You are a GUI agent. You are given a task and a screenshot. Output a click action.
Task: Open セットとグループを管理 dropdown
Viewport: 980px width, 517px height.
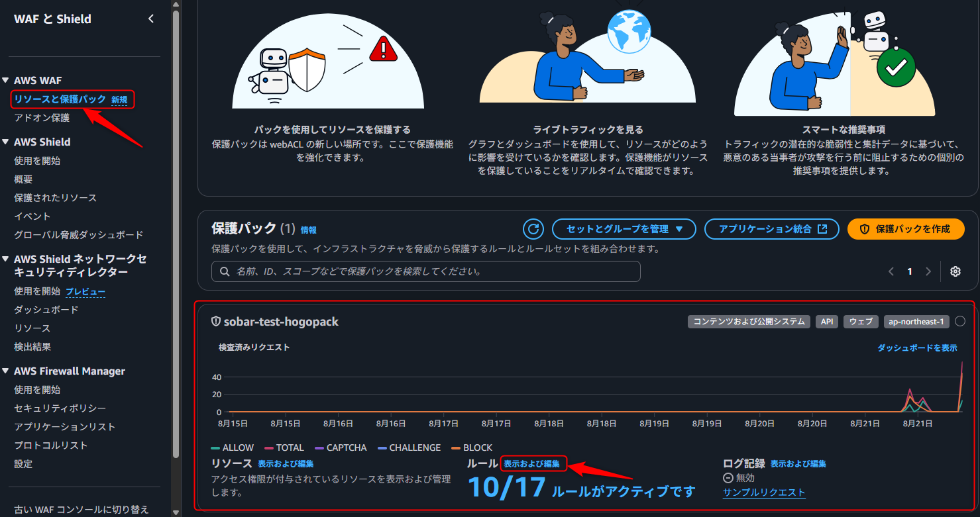tap(624, 229)
